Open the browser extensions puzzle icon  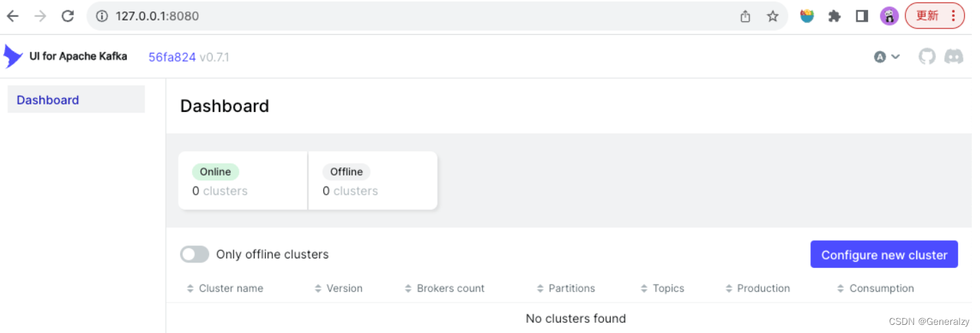coord(835,16)
